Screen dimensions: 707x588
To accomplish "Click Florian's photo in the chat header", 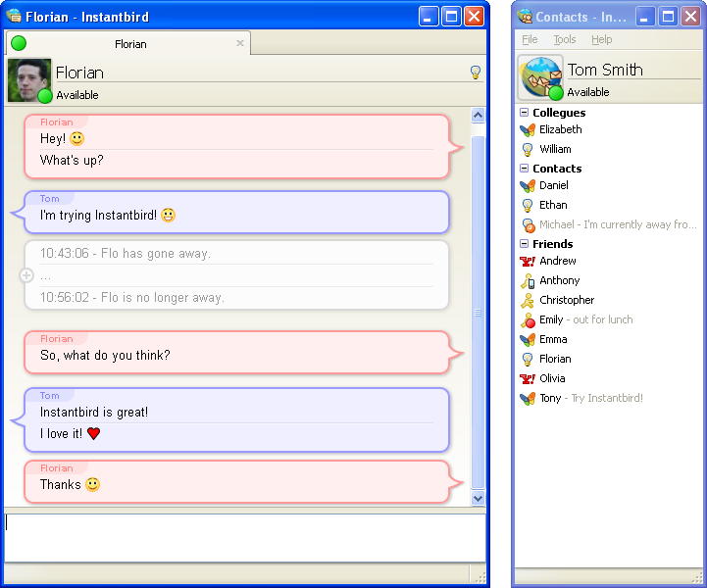I will (28, 80).
